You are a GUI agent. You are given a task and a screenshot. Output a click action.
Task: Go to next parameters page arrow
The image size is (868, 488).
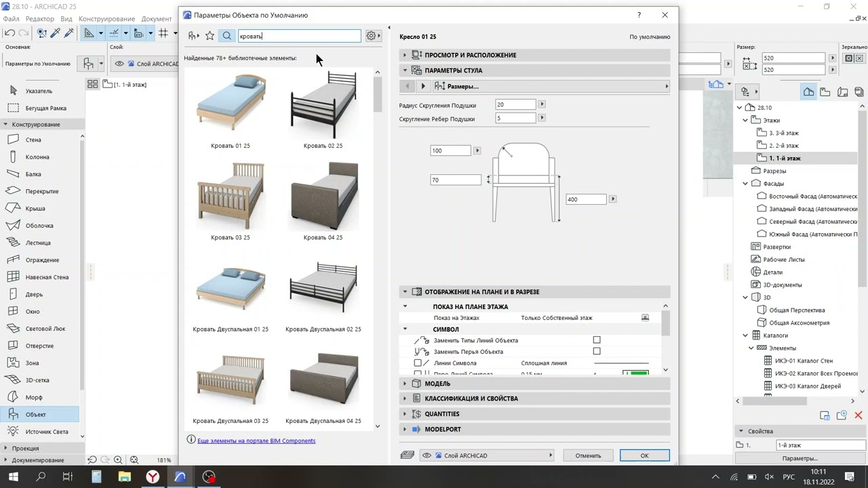[422, 86]
